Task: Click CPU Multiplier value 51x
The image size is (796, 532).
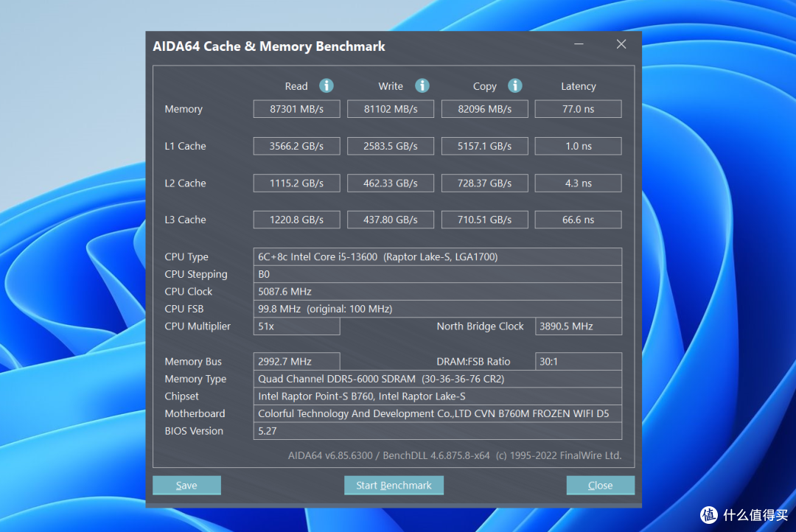Action: pyautogui.click(x=296, y=326)
